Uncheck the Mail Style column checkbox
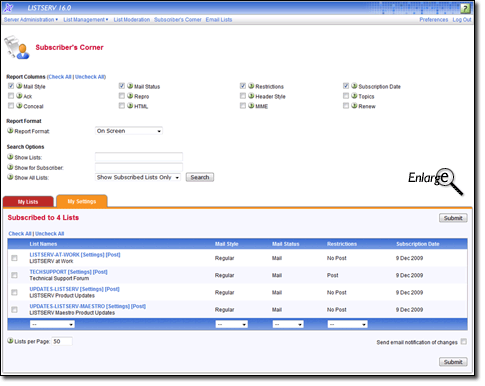Viewport: 485px width, 386px height. pos(11,86)
